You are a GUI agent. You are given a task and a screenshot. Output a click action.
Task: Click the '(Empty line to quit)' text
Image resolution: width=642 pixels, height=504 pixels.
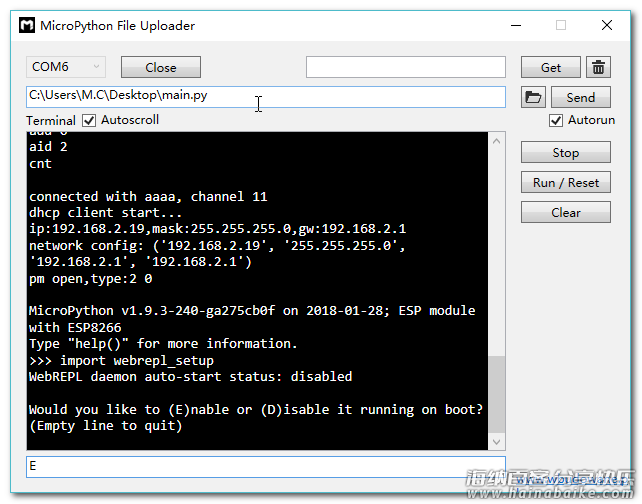[106, 426]
